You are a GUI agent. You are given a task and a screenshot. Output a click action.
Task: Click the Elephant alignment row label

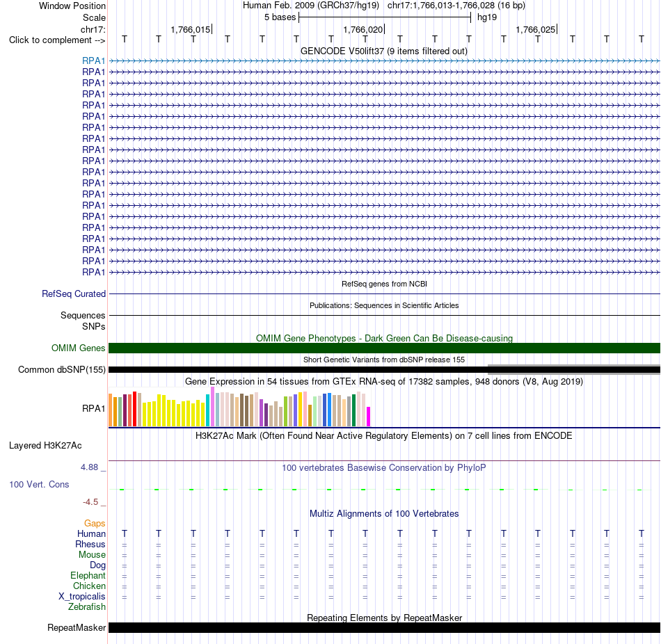88,576
